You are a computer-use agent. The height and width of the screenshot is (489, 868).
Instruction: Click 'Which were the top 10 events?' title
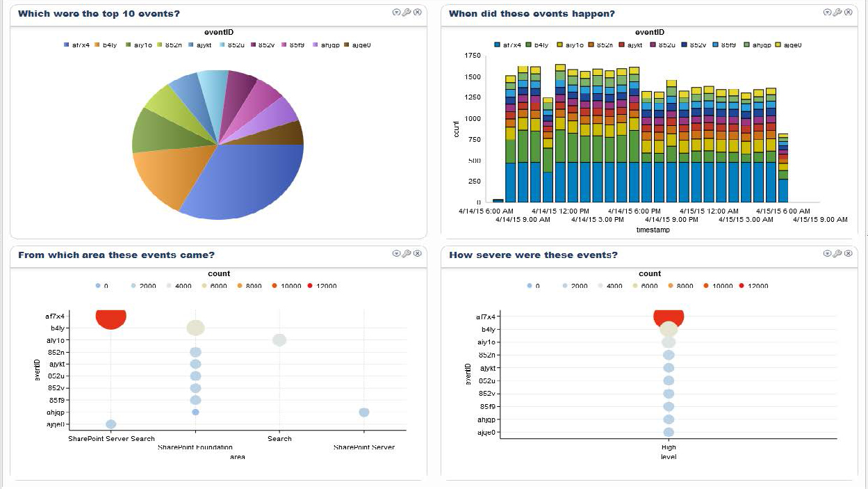coord(99,14)
